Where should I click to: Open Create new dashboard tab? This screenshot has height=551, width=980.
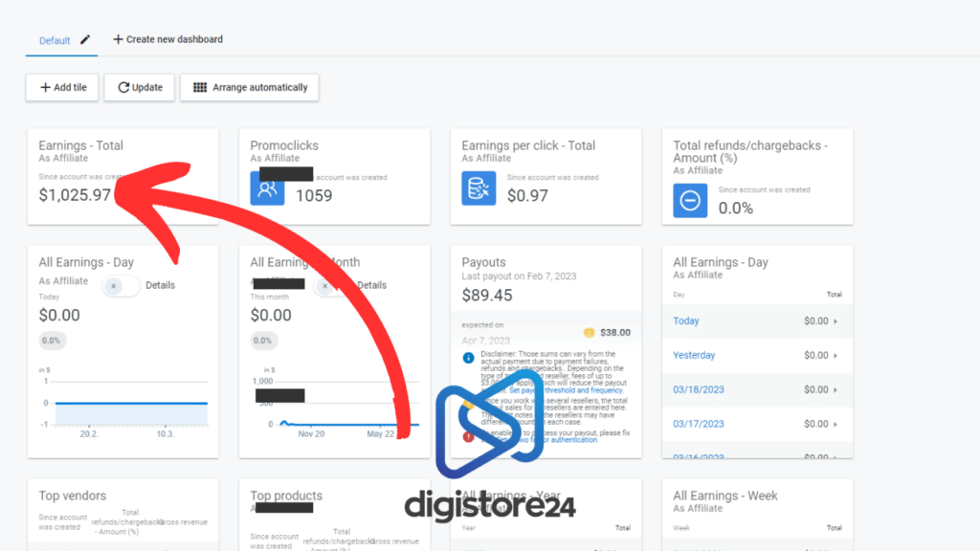click(x=167, y=39)
